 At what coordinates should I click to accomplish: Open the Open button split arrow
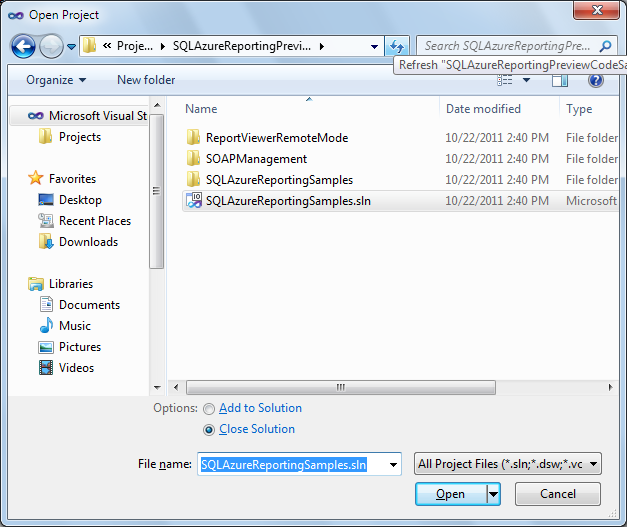[493, 494]
